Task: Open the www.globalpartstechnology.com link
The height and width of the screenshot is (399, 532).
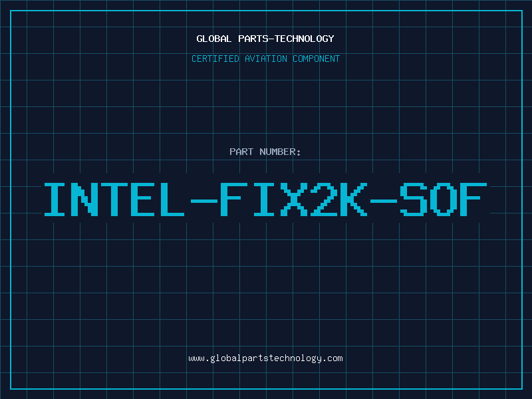Action: [265, 358]
